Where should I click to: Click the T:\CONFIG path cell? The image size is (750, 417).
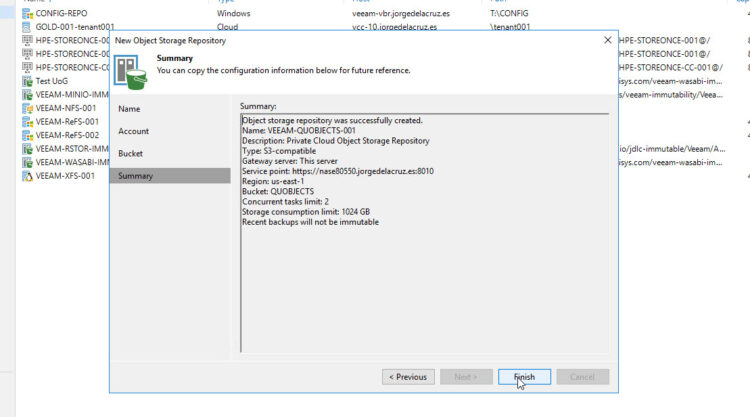[509, 13]
